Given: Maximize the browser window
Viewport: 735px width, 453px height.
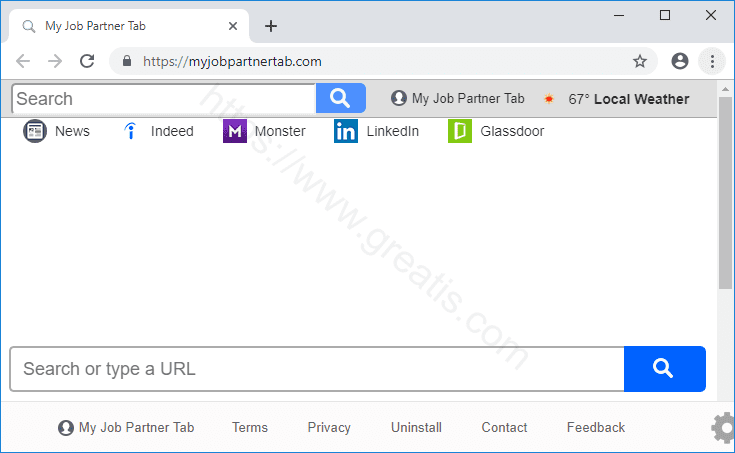Looking at the screenshot, I should click(665, 15).
